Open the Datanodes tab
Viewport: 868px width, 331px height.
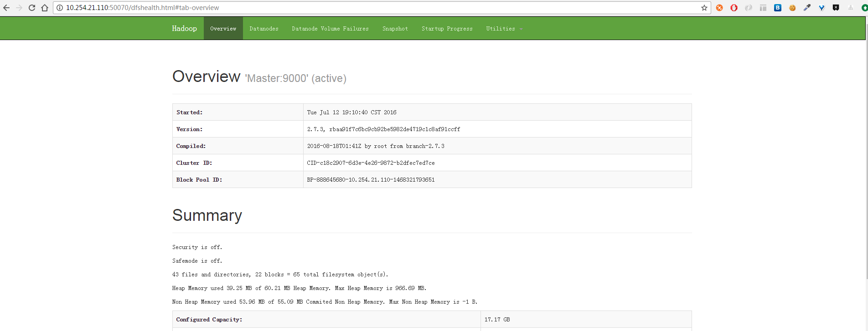[x=264, y=28]
